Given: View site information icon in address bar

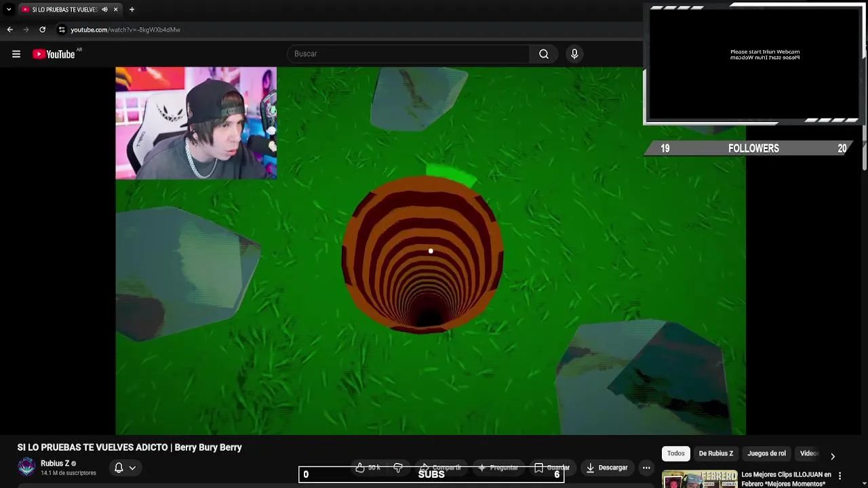Looking at the screenshot, I should (62, 30).
